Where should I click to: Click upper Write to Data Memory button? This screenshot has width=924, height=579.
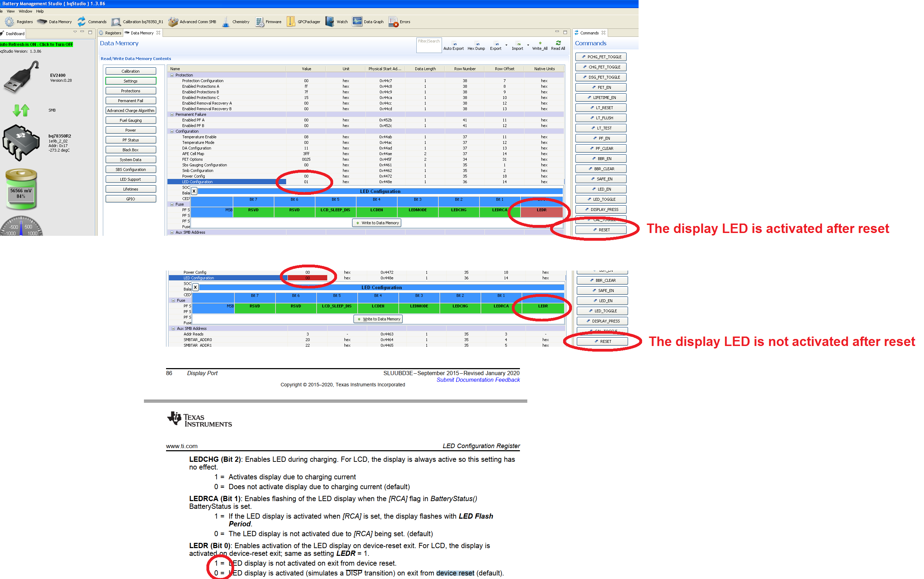tap(377, 223)
